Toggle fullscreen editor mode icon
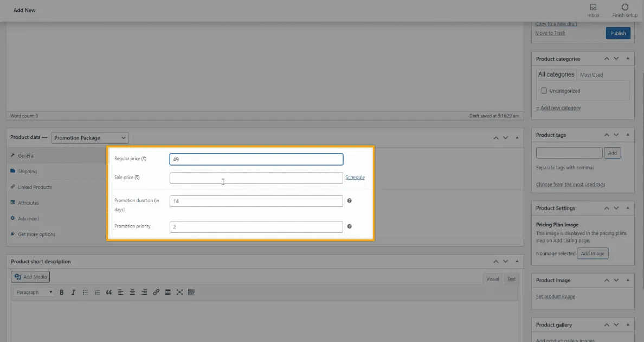 tap(179, 292)
